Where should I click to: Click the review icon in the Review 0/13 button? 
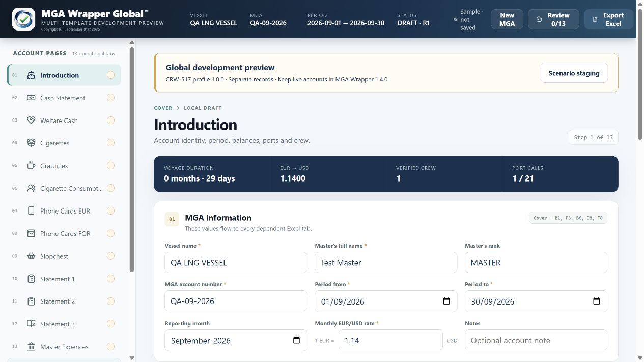point(539,19)
